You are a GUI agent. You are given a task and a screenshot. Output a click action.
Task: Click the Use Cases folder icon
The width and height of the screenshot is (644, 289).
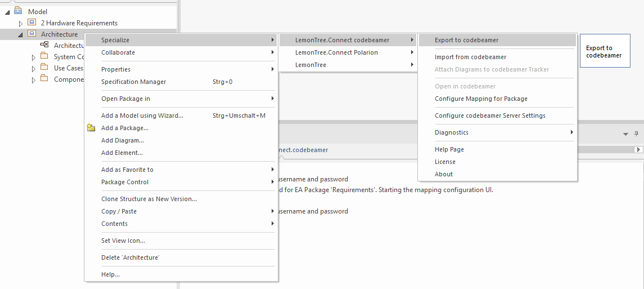44,68
